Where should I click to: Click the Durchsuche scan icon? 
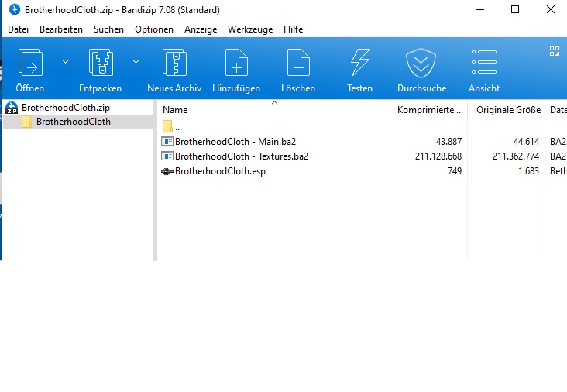pos(421,63)
